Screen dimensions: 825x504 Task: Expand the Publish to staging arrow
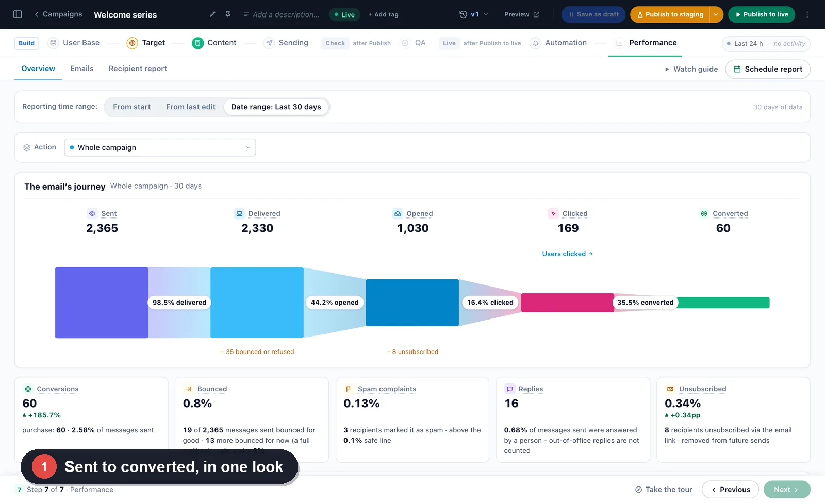click(716, 14)
